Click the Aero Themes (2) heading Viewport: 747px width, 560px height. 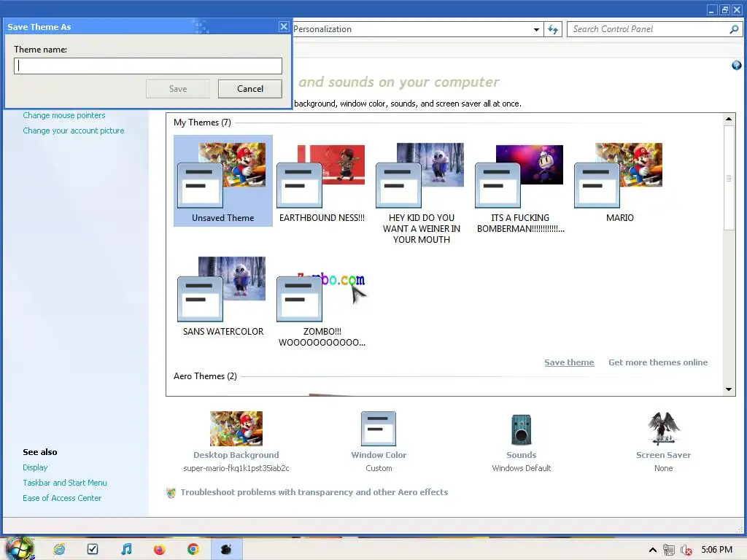(x=205, y=376)
